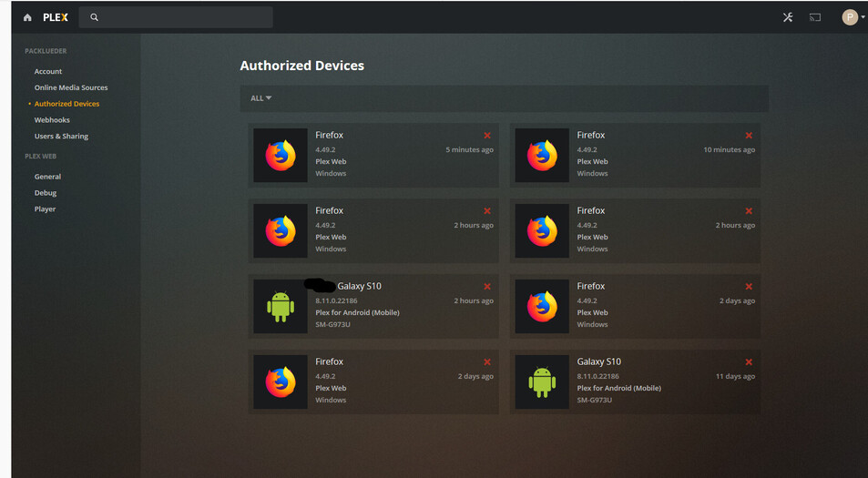Open General under Plex Web

pos(47,177)
